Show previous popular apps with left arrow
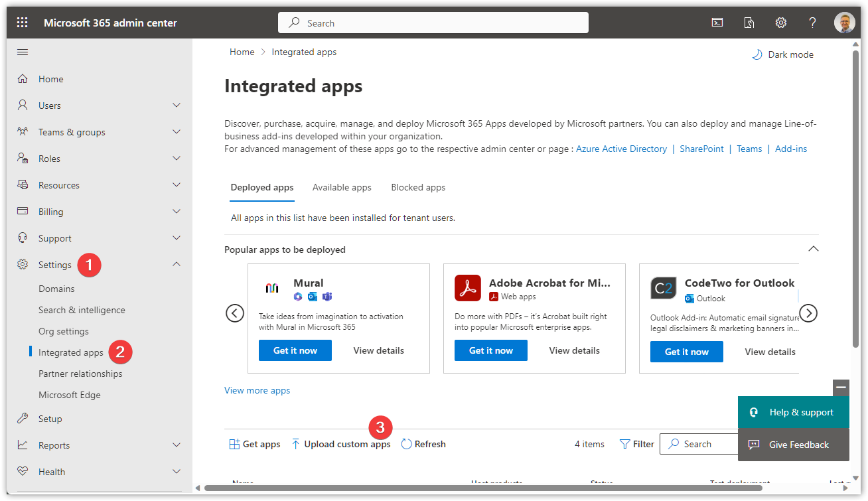868x501 pixels. (235, 313)
